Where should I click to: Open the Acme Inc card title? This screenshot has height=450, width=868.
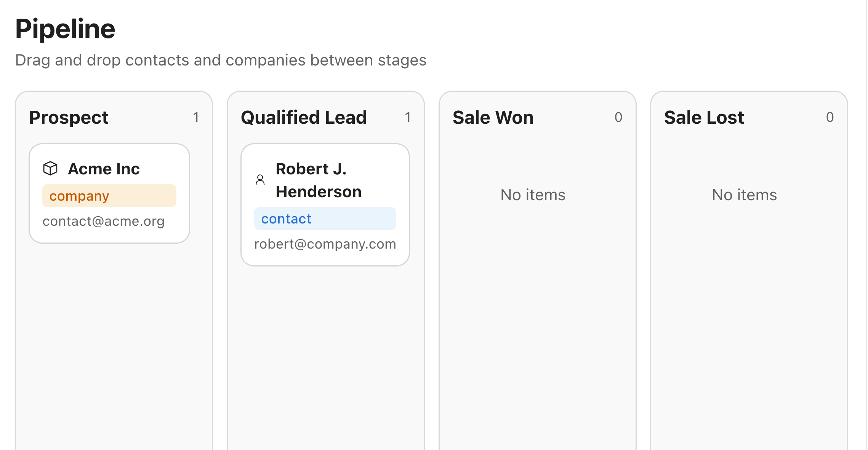[104, 169]
